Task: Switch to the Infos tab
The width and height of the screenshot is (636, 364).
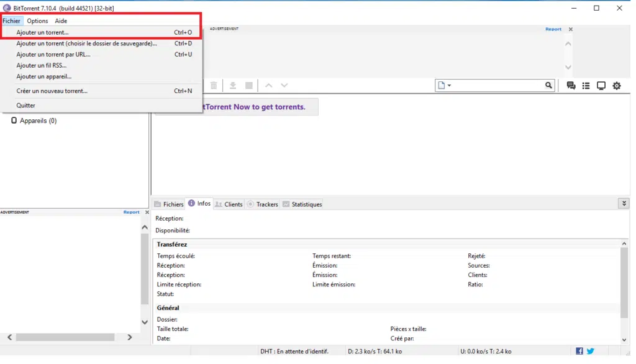Action: click(x=199, y=203)
